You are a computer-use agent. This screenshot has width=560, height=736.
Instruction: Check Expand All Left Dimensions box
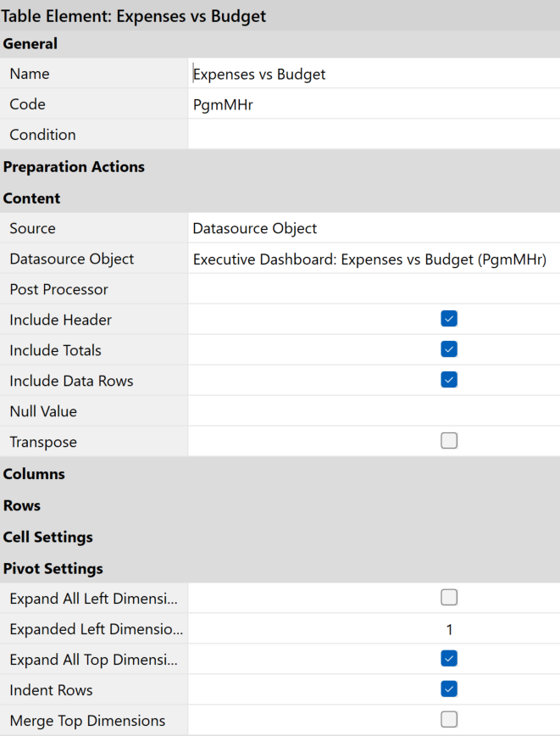click(x=449, y=599)
